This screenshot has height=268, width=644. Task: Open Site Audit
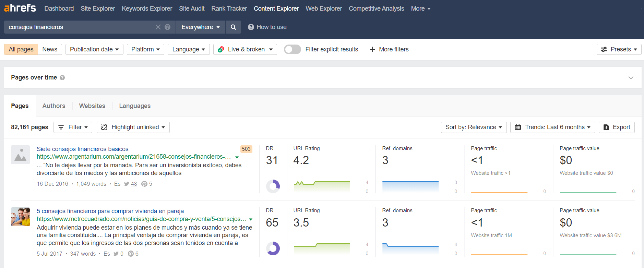192,9
